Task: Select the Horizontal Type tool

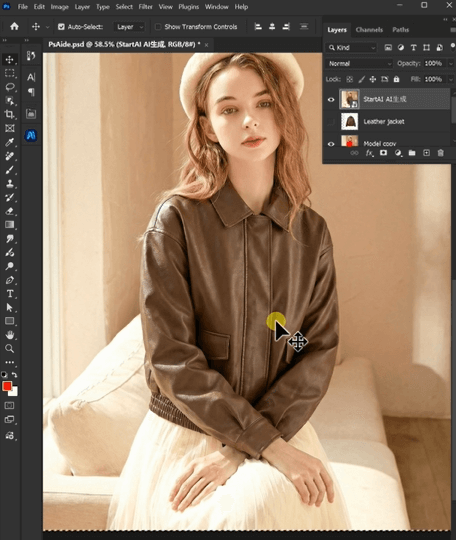Action: tap(9, 293)
